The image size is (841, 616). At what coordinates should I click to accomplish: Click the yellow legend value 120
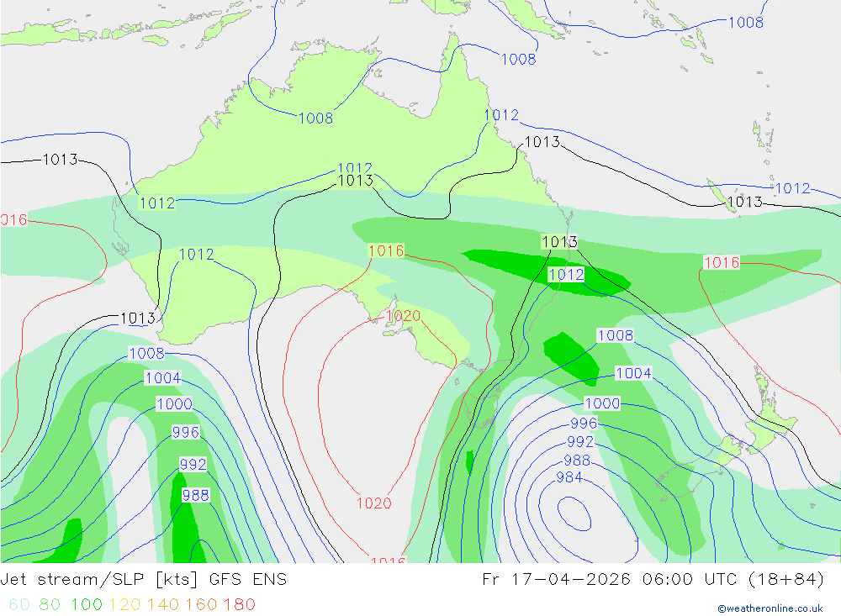coord(124,604)
